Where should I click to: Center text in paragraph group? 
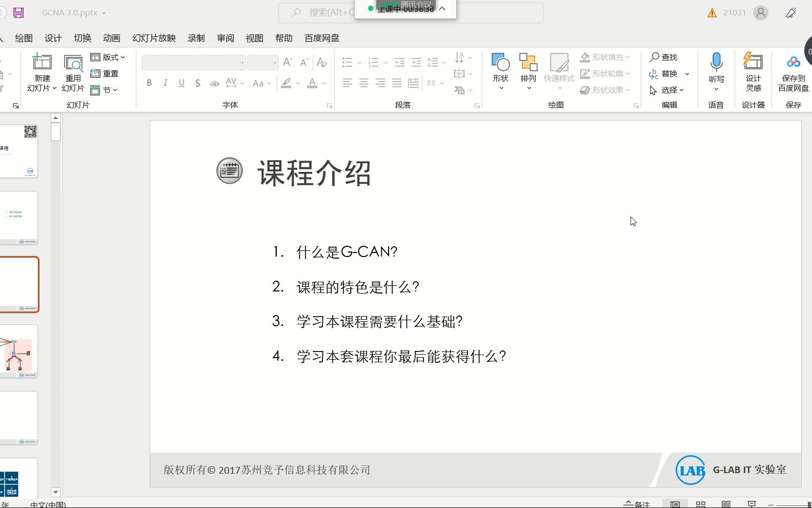364,83
